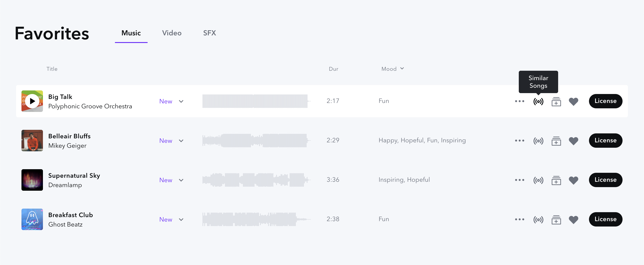Open more options for Supernatural Sky
The image size is (644, 265).
pos(519,180)
